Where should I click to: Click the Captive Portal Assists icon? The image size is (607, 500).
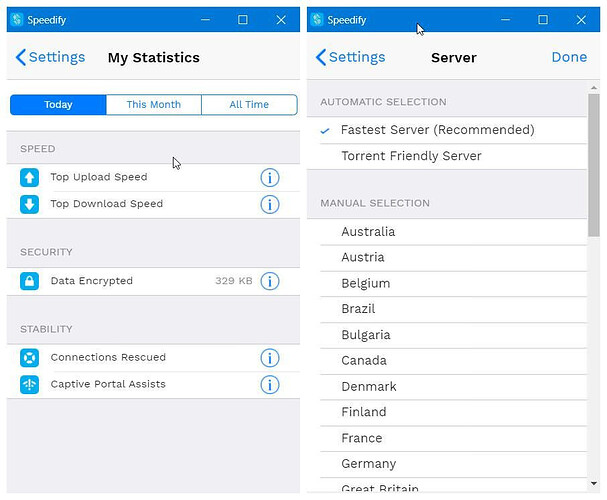click(29, 385)
